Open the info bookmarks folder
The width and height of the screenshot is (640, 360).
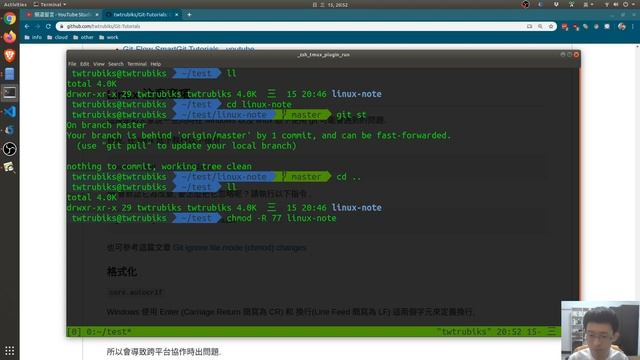33,37
